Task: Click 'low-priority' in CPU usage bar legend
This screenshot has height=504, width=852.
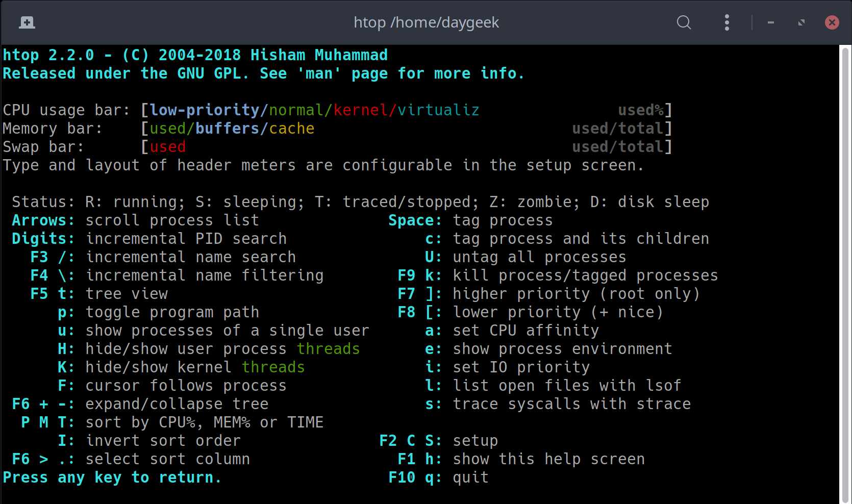Action: 205,110
